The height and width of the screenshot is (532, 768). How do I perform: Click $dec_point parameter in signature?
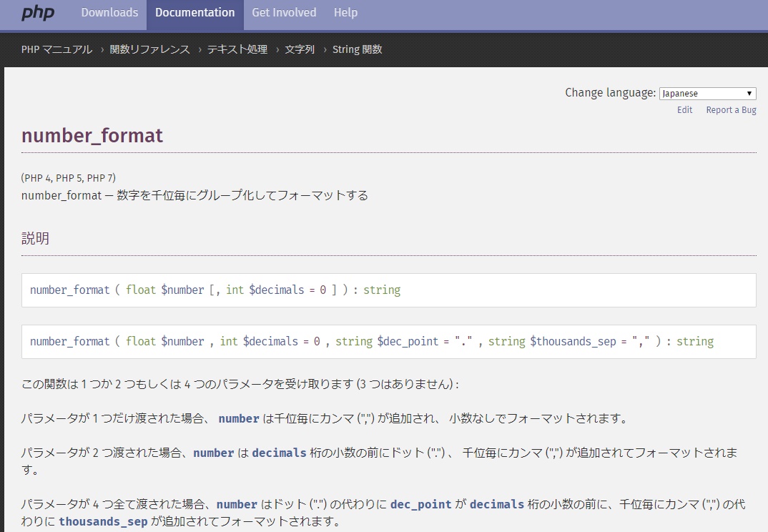(408, 342)
